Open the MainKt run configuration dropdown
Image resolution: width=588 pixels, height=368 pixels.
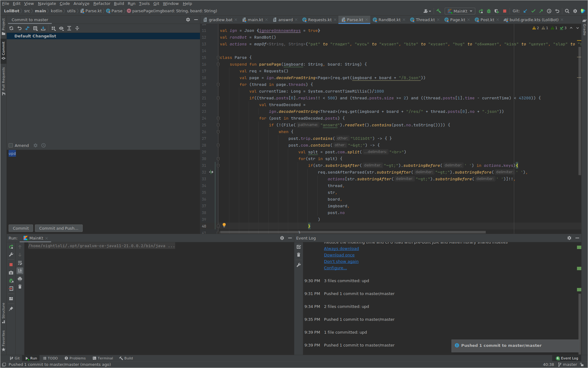(460, 11)
